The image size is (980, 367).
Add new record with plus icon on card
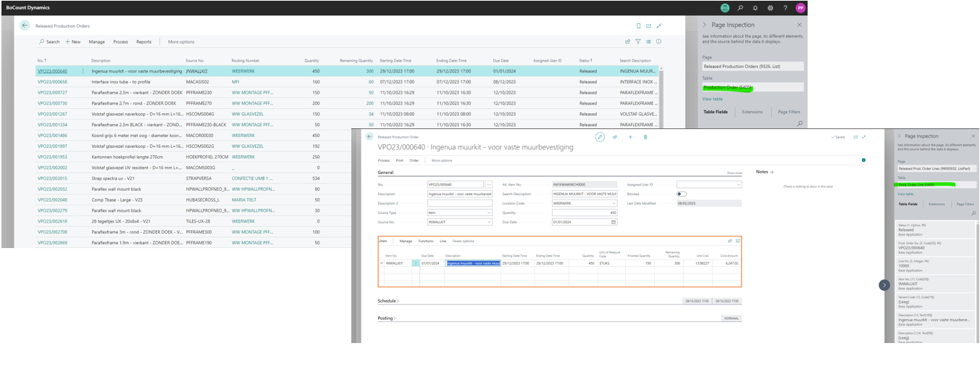[630, 136]
